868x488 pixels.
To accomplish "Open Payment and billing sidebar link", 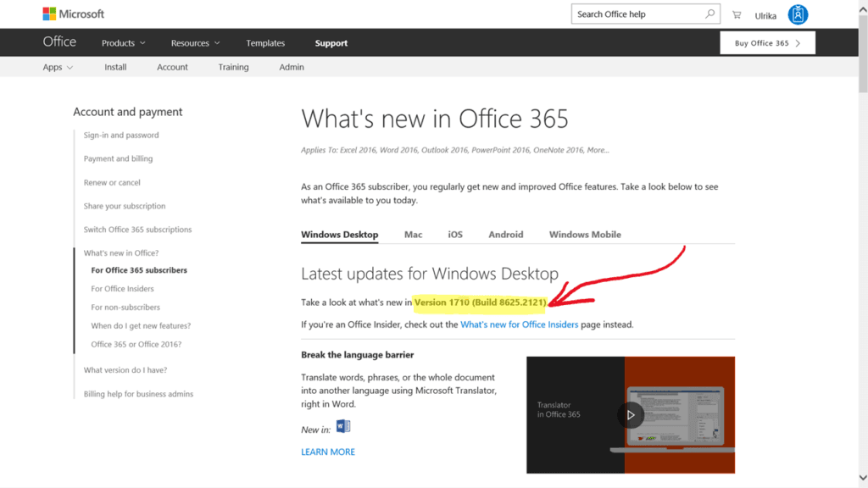I will [x=118, y=158].
